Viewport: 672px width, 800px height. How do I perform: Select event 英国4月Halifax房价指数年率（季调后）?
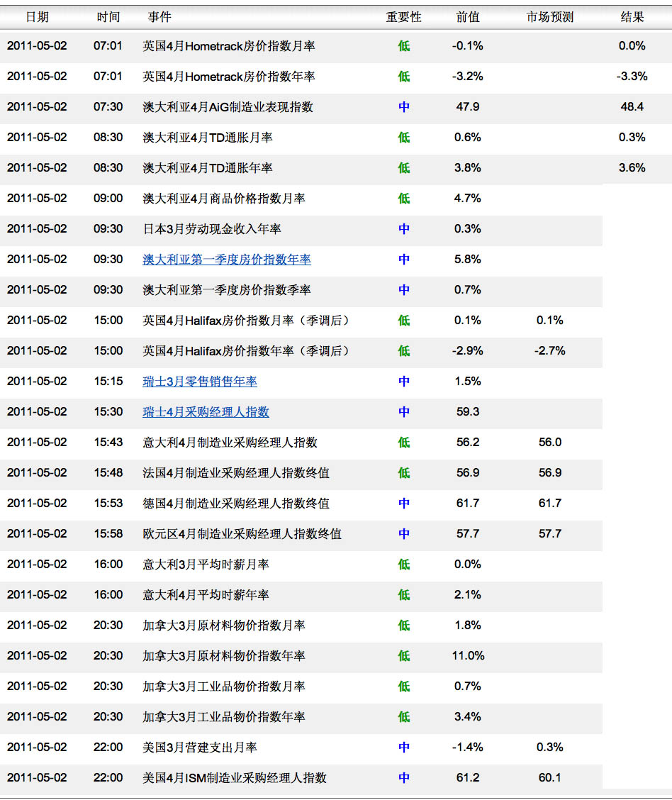(x=247, y=351)
